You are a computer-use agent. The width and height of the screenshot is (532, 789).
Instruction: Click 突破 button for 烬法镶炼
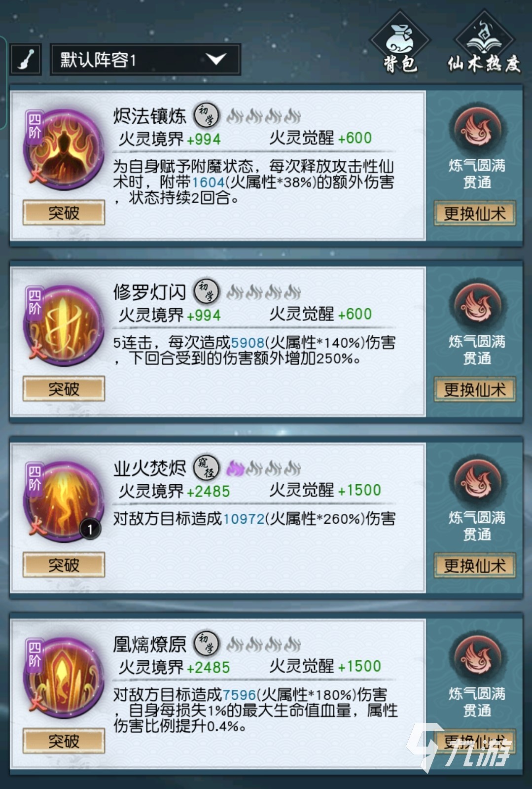tap(64, 213)
